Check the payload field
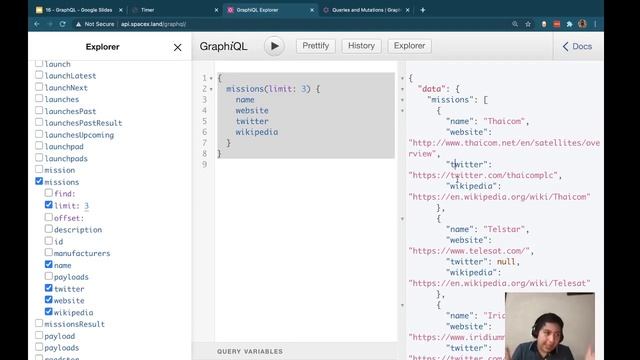640x360 pixels. (39, 335)
